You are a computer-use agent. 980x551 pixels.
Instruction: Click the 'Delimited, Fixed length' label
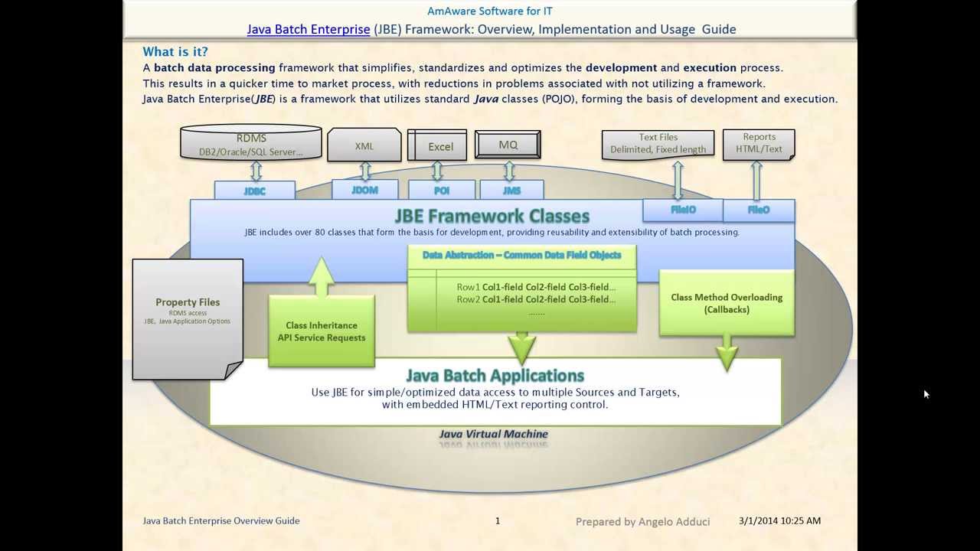(x=658, y=149)
